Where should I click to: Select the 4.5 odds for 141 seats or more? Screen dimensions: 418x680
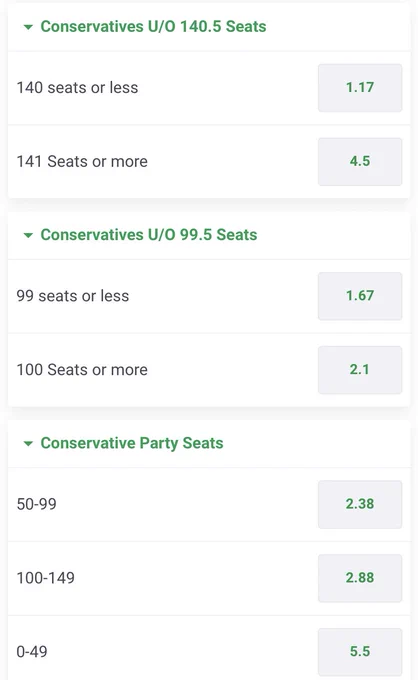pyautogui.click(x=360, y=161)
